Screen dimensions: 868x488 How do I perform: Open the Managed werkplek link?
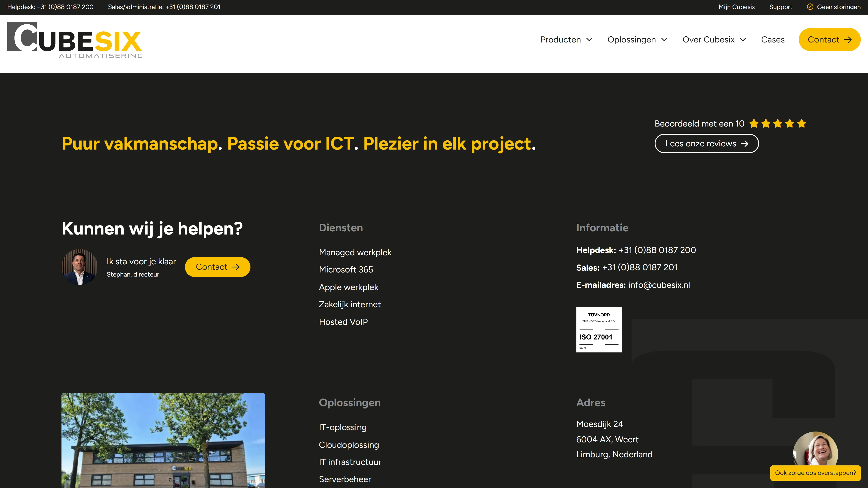pyautogui.click(x=355, y=253)
